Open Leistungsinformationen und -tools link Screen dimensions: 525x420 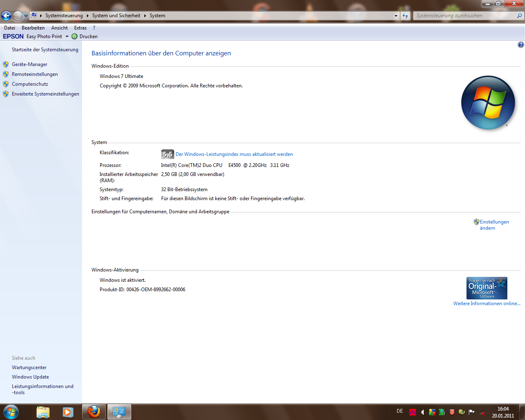(x=43, y=389)
